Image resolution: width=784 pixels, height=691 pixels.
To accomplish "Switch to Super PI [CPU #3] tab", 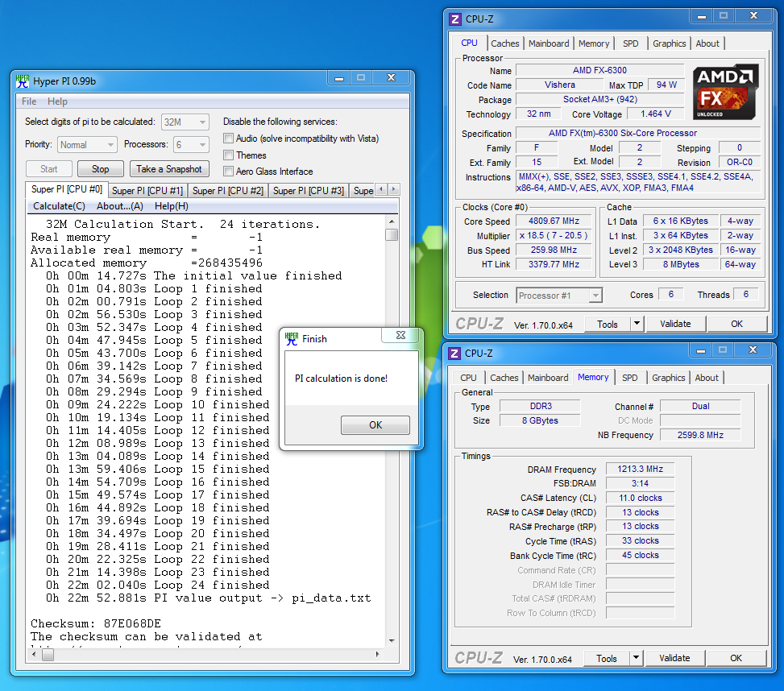I will pyautogui.click(x=309, y=190).
